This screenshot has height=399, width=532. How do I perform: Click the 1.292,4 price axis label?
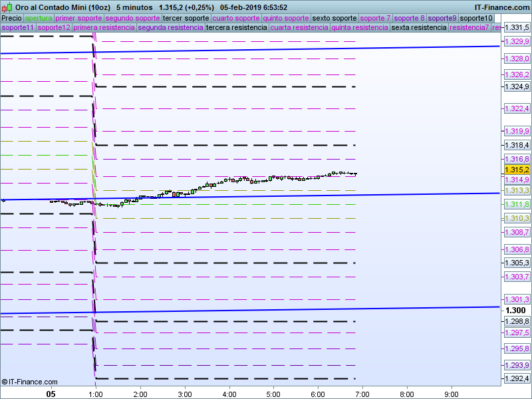tap(517, 378)
